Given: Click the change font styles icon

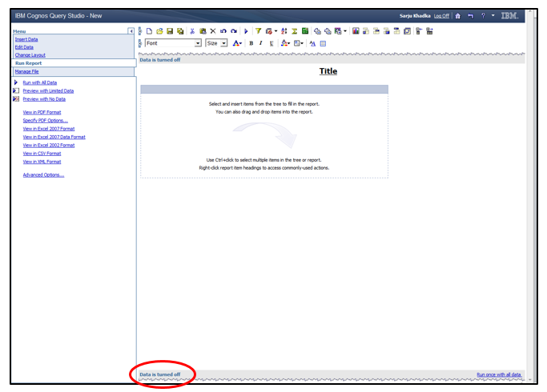Looking at the screenshot, I should click(312, 43).
